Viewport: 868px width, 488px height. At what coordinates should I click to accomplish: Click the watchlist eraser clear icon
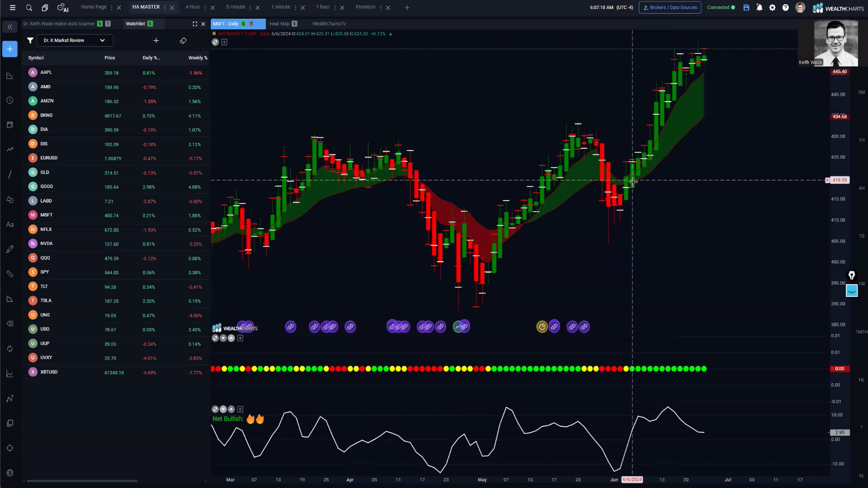[183, 41]
